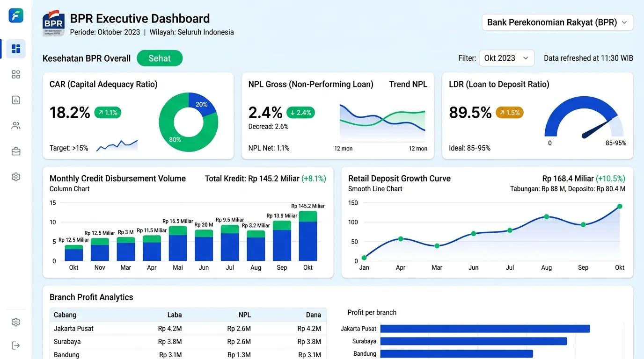
Task: Select the Bandung table row name
Action: (x=66, y=355)
